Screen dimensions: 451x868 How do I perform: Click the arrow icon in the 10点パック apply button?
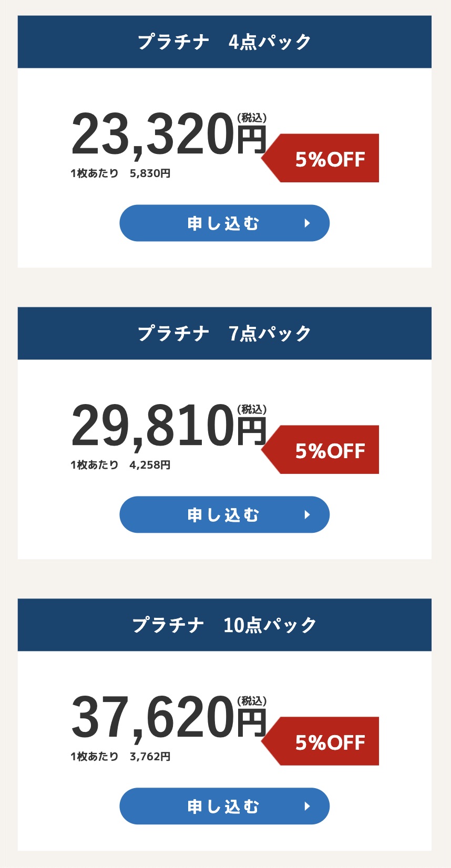pos(307,806)
